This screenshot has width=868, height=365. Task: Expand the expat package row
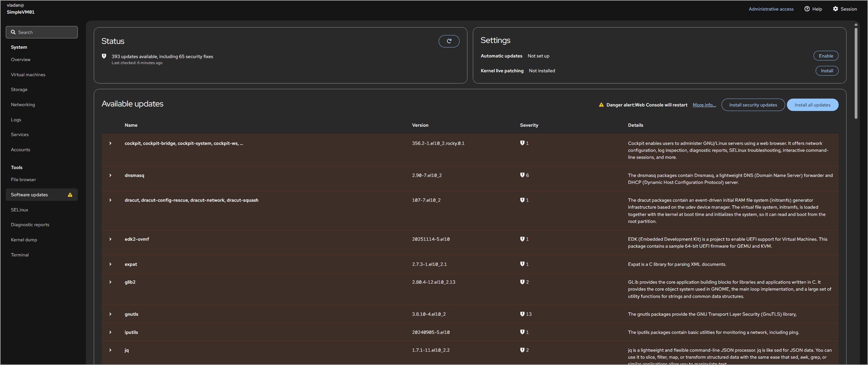coord(110,264)
